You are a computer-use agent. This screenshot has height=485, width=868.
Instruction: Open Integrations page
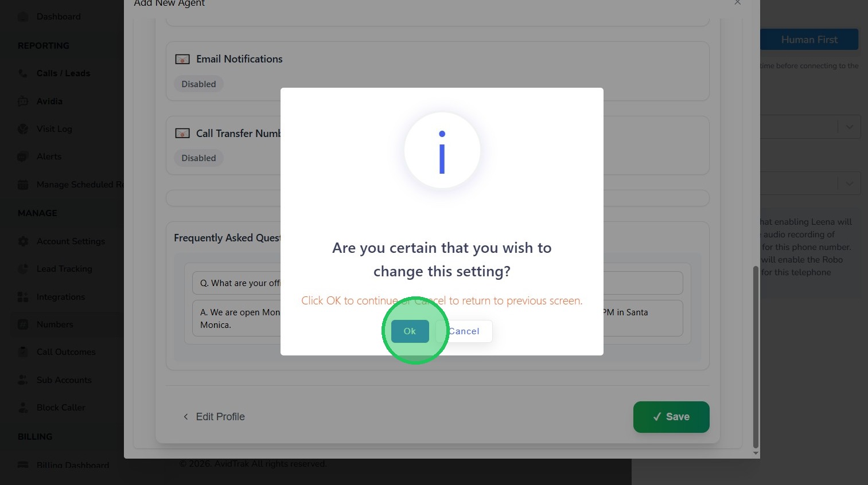[x=60, y=297]
